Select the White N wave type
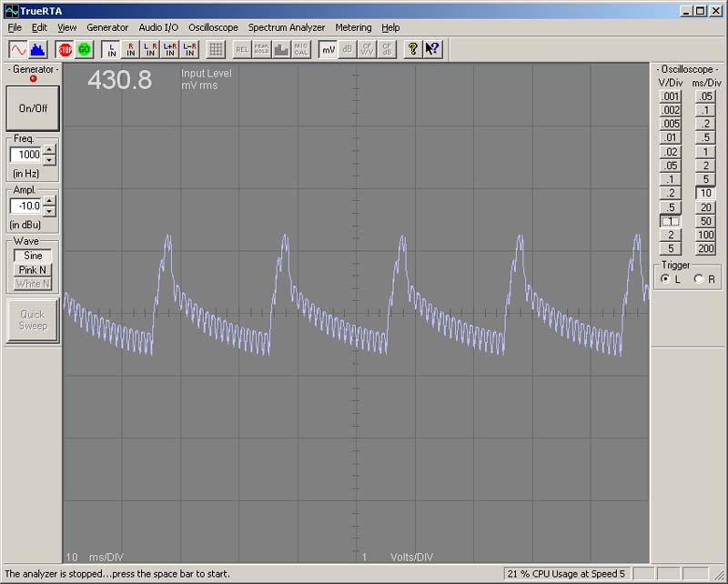The image size is (728, 584). [33, 284]
